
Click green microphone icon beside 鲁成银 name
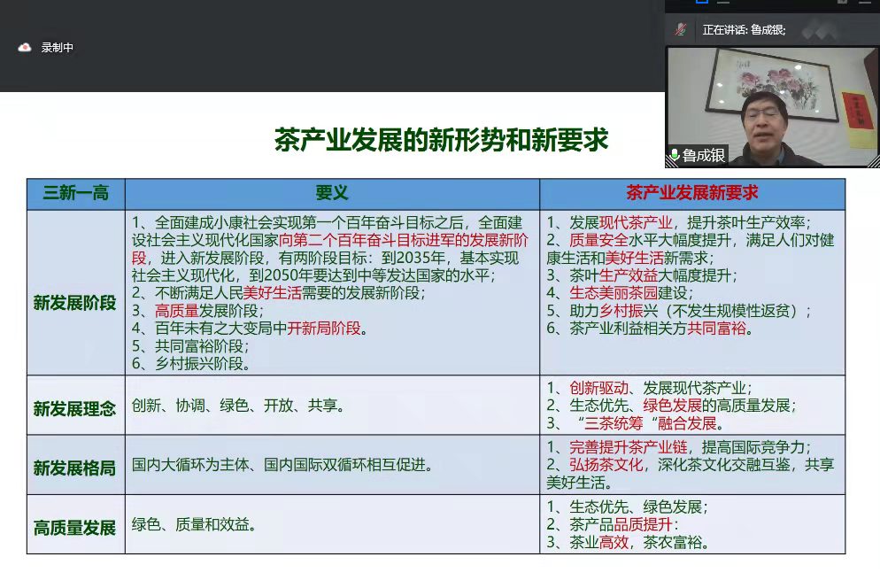674,156
